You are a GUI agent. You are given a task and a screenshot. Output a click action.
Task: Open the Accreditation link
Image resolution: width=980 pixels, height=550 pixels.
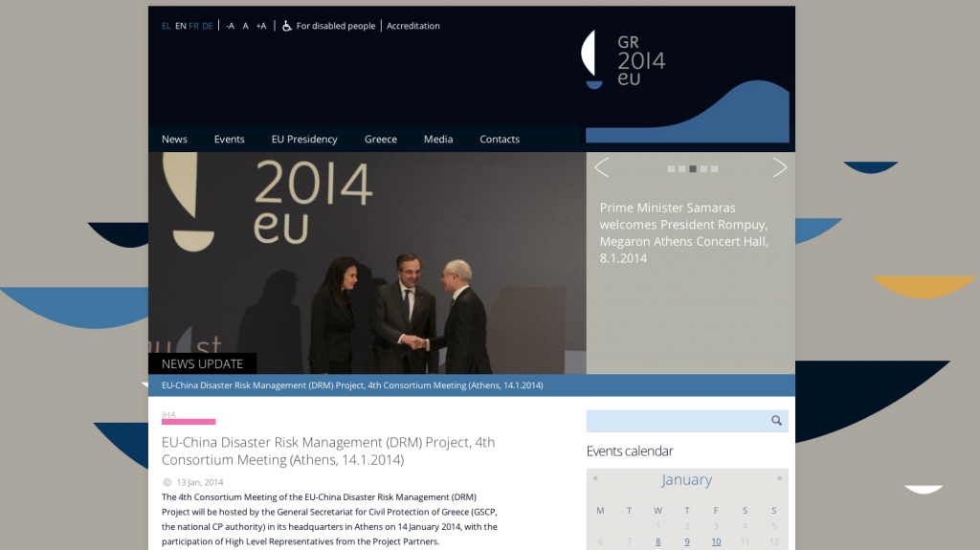click(x=413, y=26)
